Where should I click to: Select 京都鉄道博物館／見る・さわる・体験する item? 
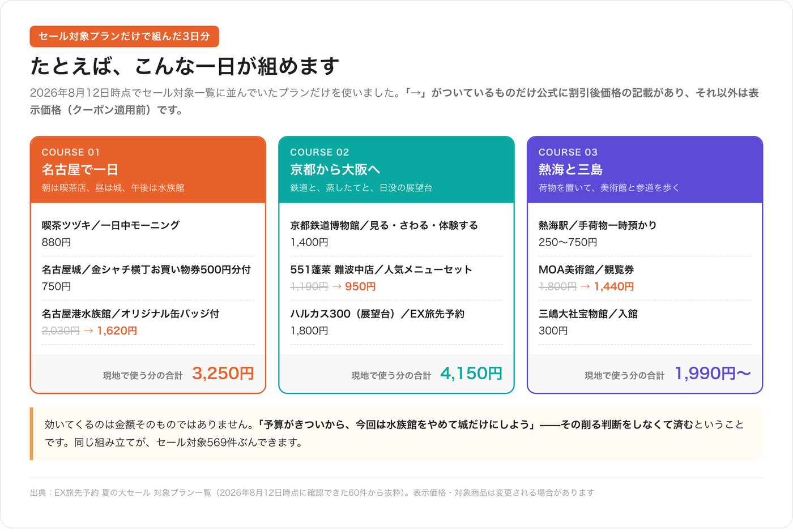(384, 225)
